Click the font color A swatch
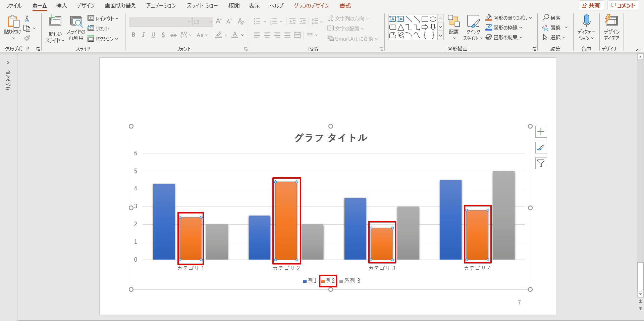Viewport: 644px width, 321px height. (x=235, y=35)
